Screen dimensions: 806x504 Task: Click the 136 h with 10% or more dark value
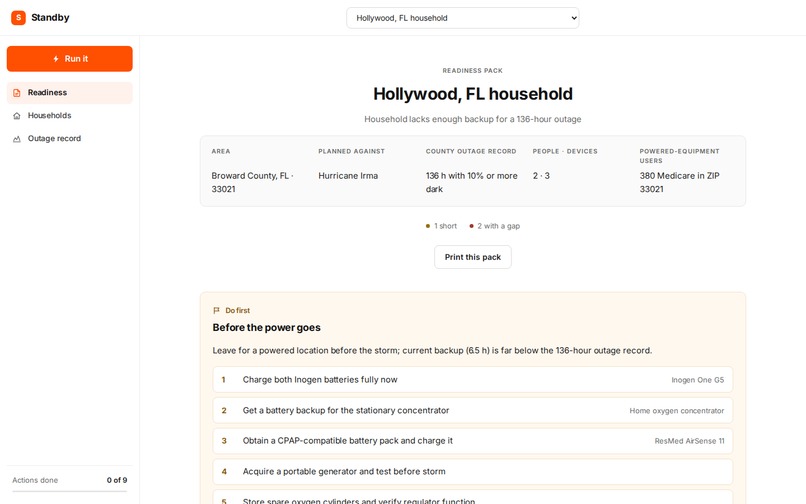coord(471,183)
